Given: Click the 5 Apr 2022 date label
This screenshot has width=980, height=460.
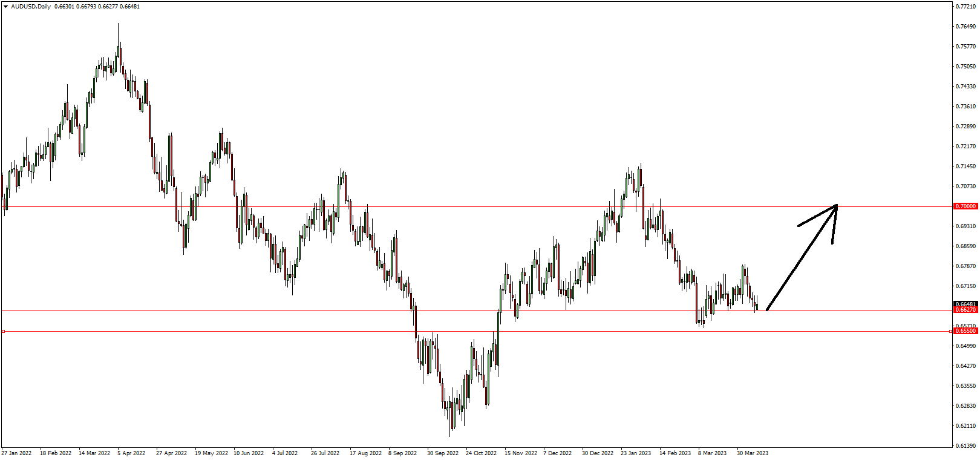Looking at the screenshot, I should pyautogui.click(x=131, y=453).
